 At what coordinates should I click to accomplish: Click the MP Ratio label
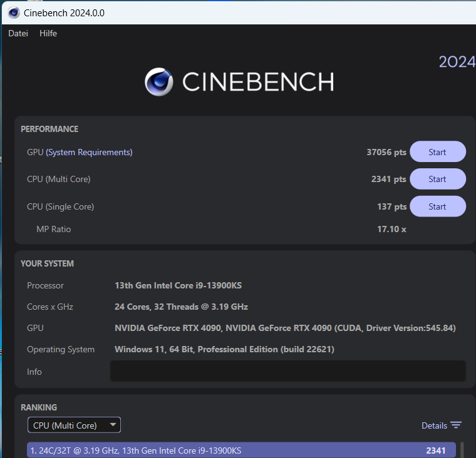click(53, 229)
